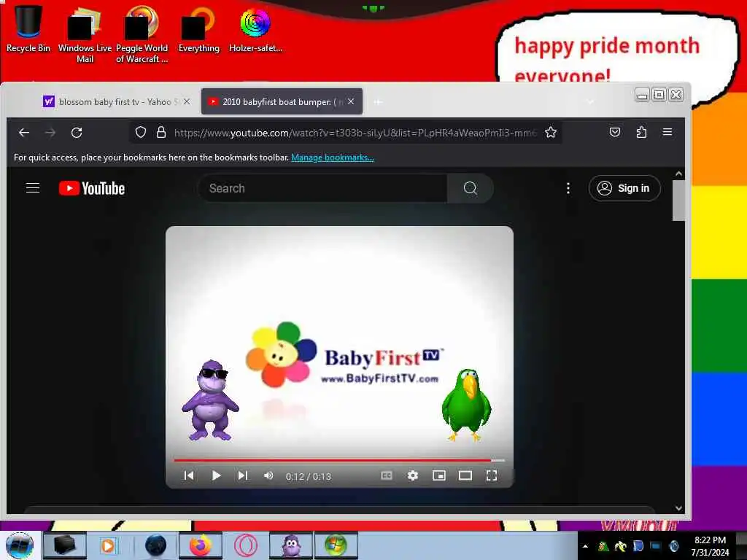The width and height of the screenshot is (747, 560).
Task: Toggle closed captions on the video
Action: click(387, 475)
